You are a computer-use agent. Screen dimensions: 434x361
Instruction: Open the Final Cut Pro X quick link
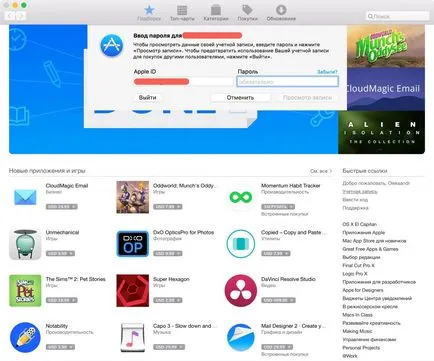tap(358, 265)
